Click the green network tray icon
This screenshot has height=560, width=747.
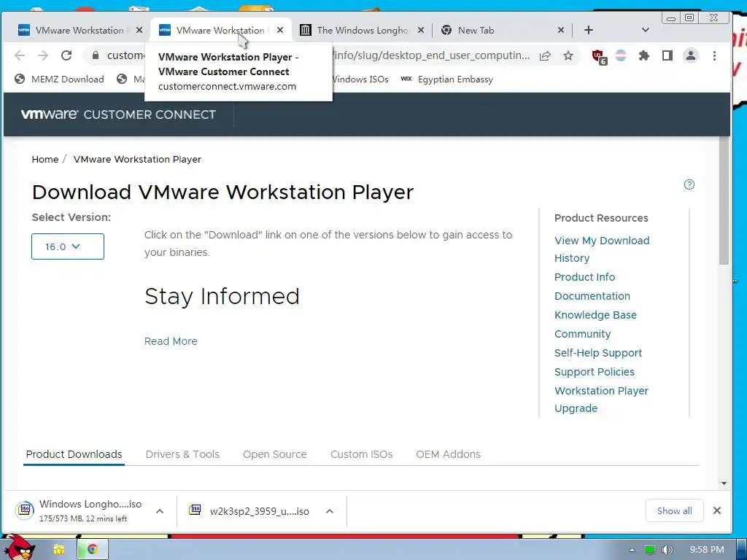(650, 550)
